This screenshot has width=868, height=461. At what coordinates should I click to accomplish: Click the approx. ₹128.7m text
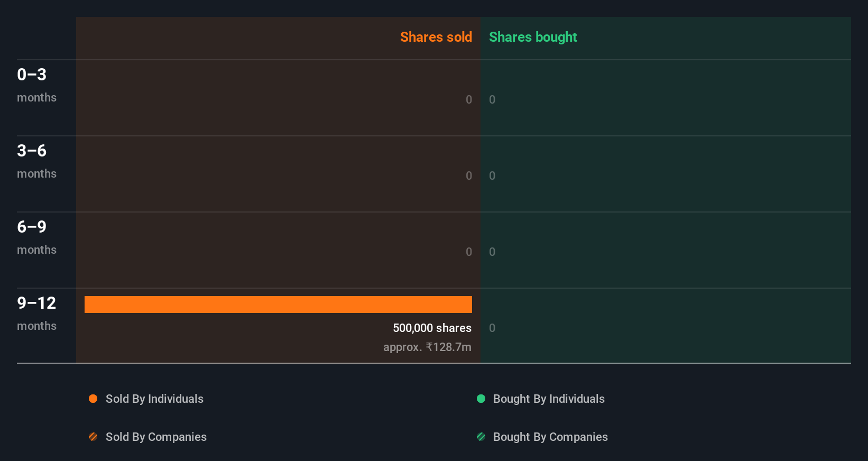point(427,347)
